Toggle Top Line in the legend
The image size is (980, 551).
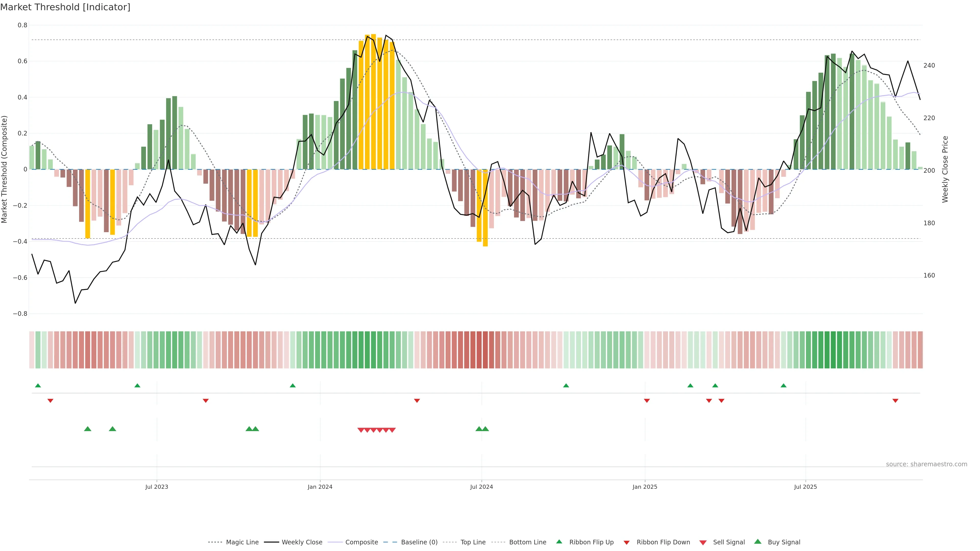pos(473,542)
